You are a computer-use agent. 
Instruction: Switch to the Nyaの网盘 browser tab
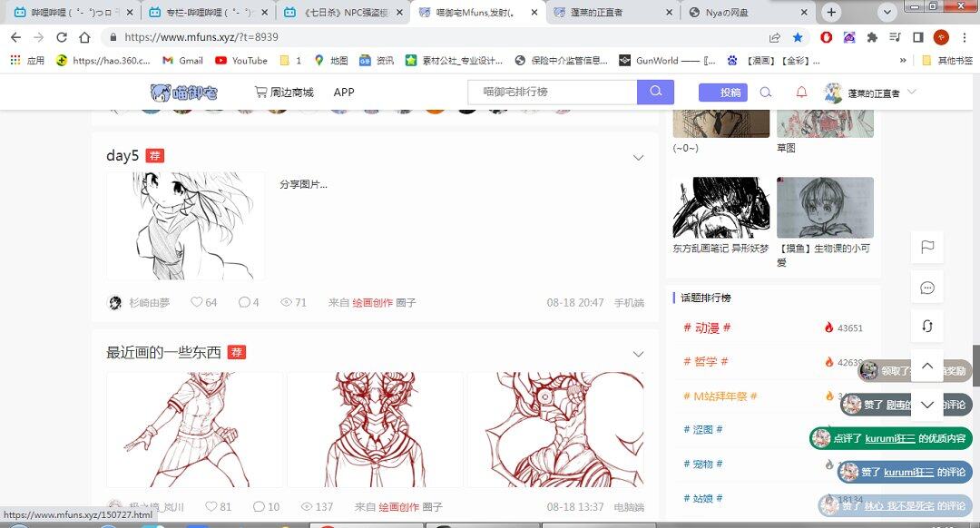coord(744,13)
